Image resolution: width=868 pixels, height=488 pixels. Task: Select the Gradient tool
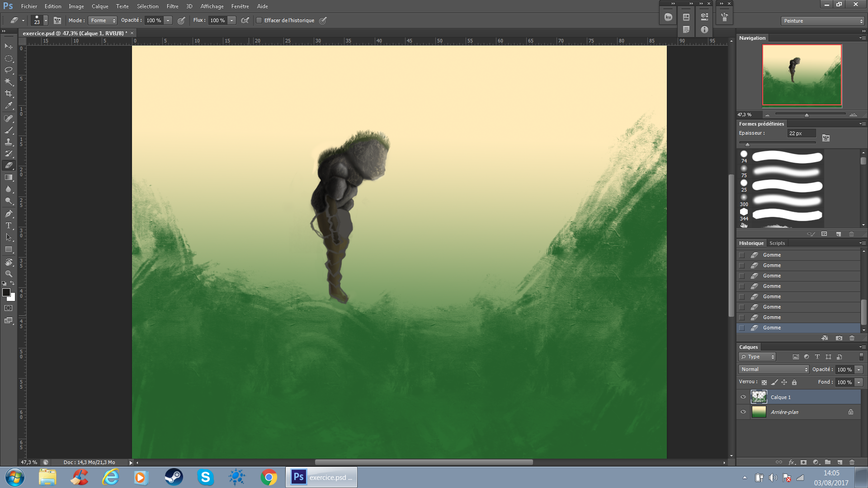(9, 177)
